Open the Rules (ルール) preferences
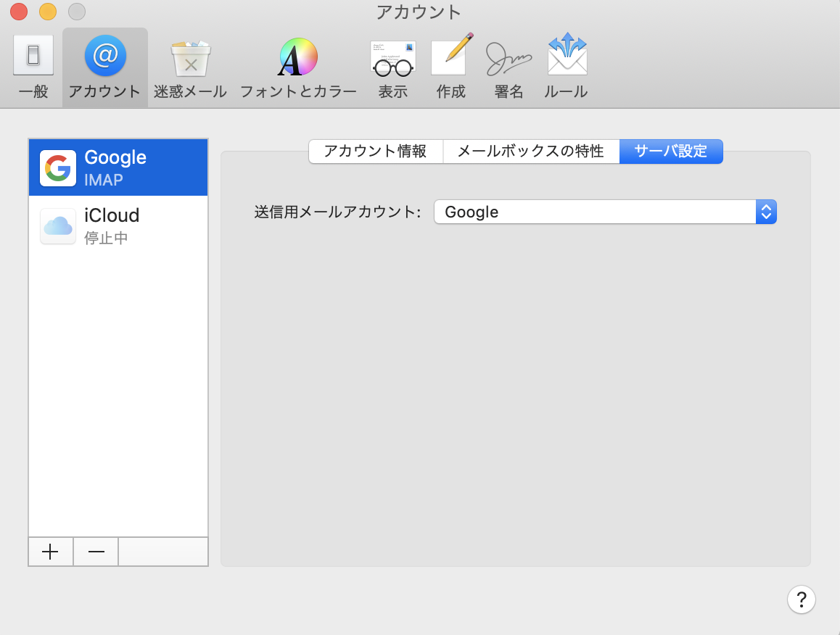Viewport: 840px width, 635px height. pyautogui.click(x=566, y=67)
